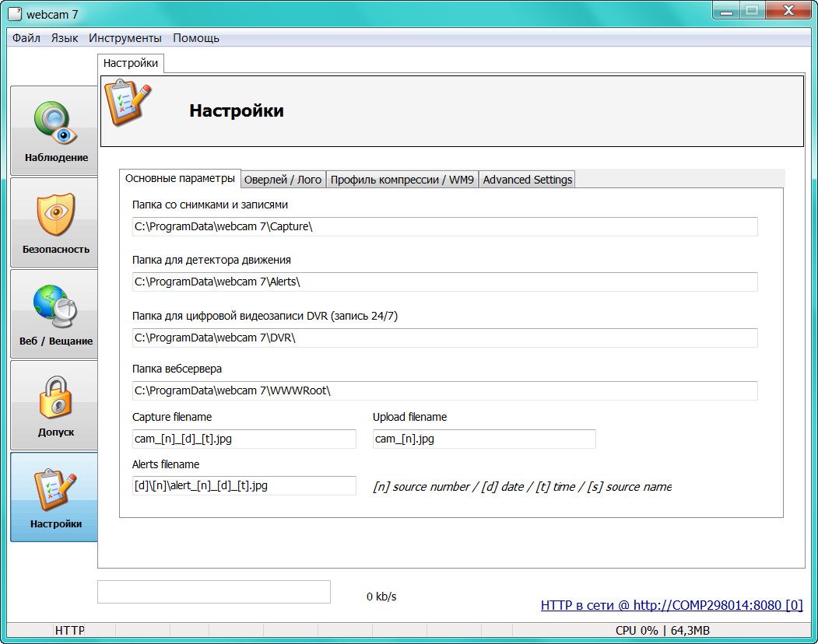Switch to Профиль компрессии / WM9 tab
818x644 pixels.
coord(402,180)
